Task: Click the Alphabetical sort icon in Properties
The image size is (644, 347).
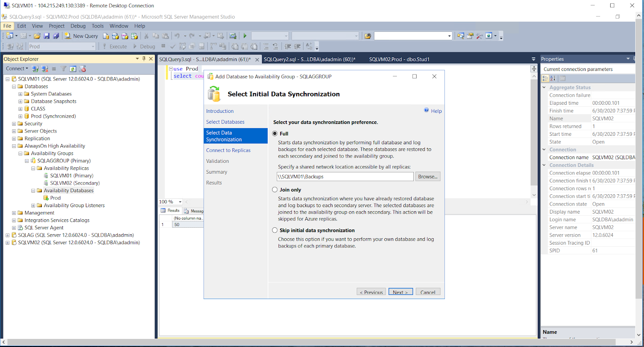Action: [x=553, y=78]
